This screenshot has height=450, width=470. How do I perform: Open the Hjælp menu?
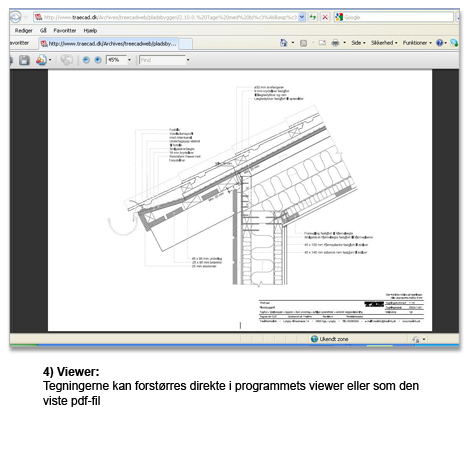(90, 31)
